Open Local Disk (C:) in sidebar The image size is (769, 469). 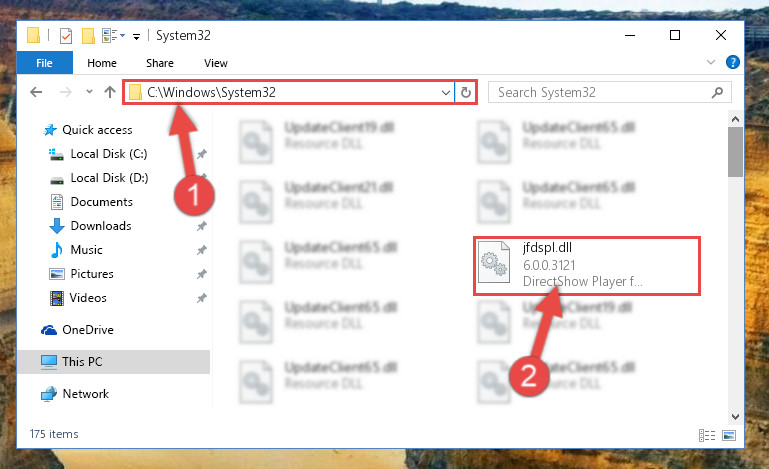tap(108, 154)
